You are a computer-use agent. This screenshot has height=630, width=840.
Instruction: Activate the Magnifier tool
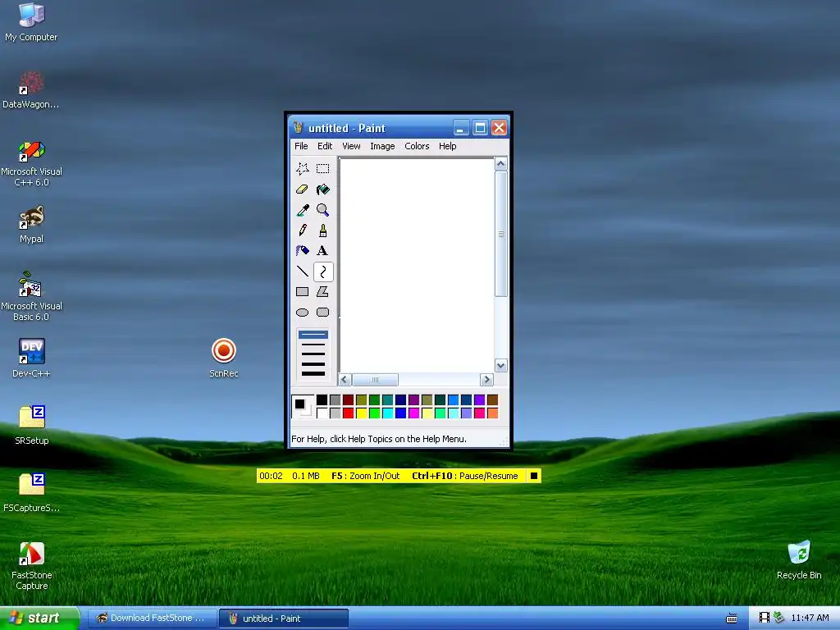[322, 210]
